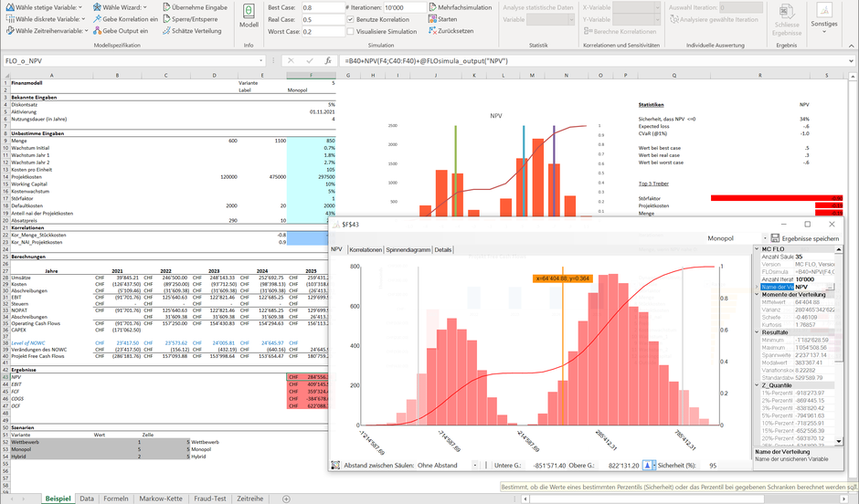859x504 pixels.
Task: Collapse the ribbon with chevron arrow
Action: point(851,46)
